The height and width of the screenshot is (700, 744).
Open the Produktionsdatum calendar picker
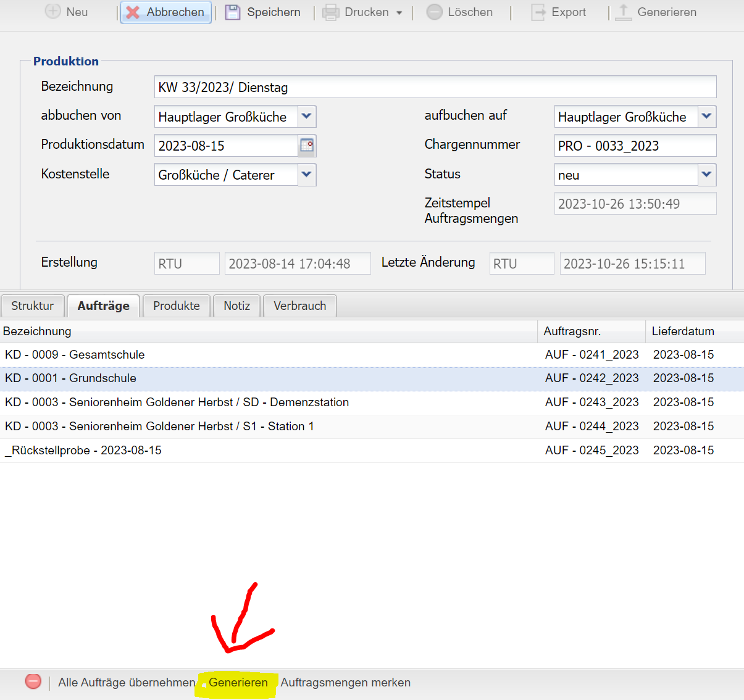point(307,146)
